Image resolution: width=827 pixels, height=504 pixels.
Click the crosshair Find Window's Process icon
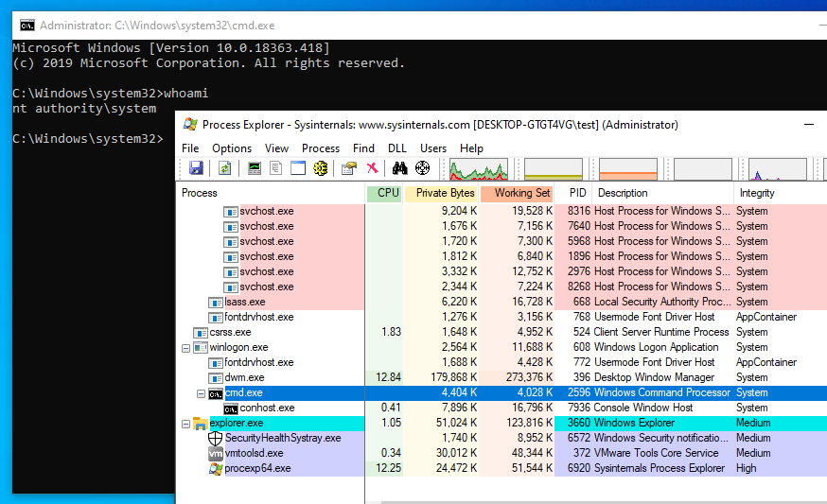pyautogui.click(x=422, y=168)
